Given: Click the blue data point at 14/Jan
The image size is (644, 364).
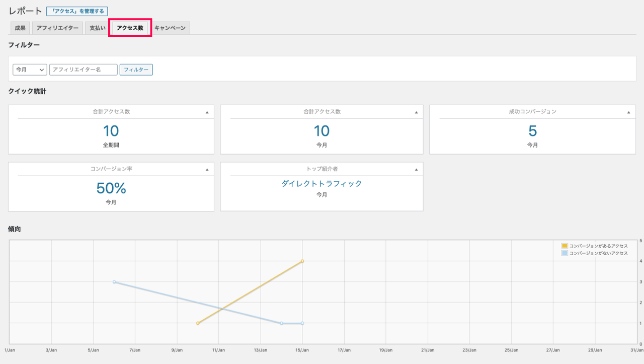Looking at the screenshot, I should pyautogui.click(x=281, y=323).
